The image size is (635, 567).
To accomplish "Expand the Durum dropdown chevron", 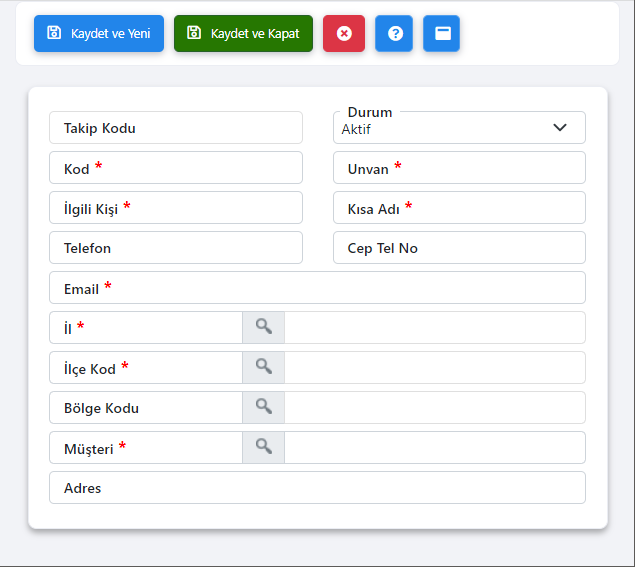I will pos(560,128).
